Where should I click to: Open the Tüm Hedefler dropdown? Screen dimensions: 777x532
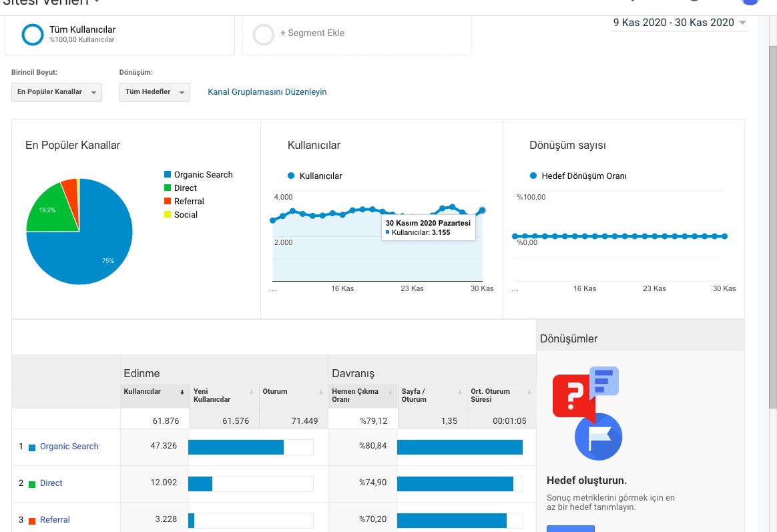coord(155,92)
